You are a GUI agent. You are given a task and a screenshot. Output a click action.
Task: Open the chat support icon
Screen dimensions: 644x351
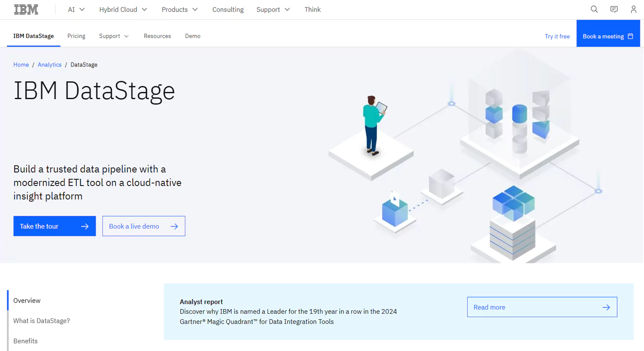point(613,9)
